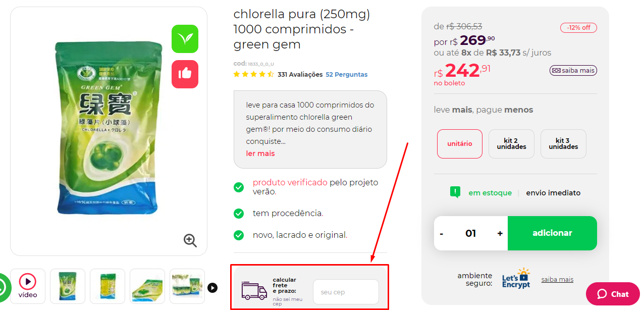Open WhatsApp chat bubble icon
The height and width of the screenshot is (310, 644).
(x=3, y=288)
